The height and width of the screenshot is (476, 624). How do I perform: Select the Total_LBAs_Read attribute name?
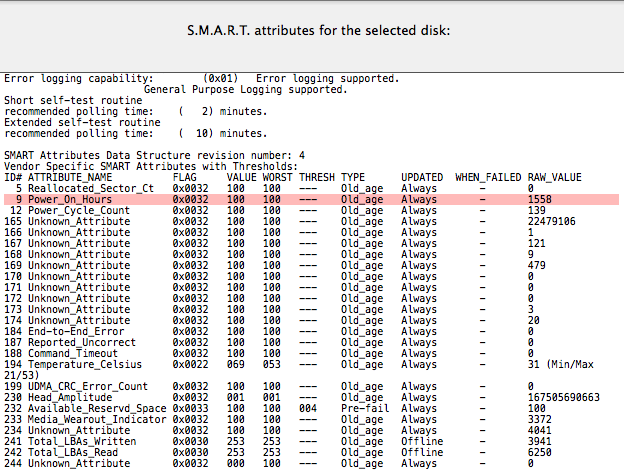[73, 453]
